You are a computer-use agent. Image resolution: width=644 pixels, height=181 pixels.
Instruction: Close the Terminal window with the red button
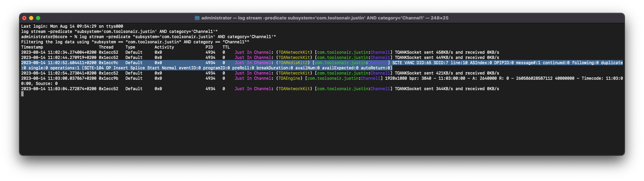tap(24, 18)
